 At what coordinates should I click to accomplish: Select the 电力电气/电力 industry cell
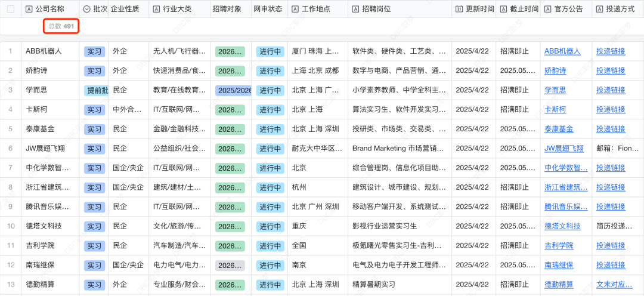tap(179, 265)
